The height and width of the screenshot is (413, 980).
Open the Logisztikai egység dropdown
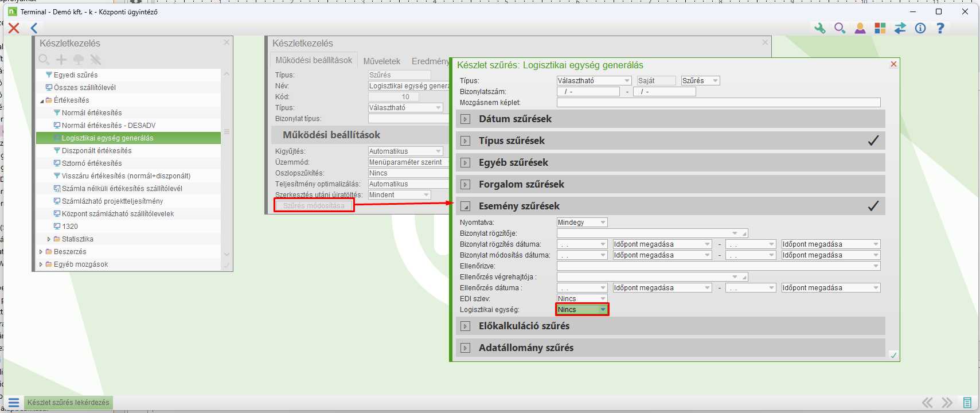click(603, 310)
